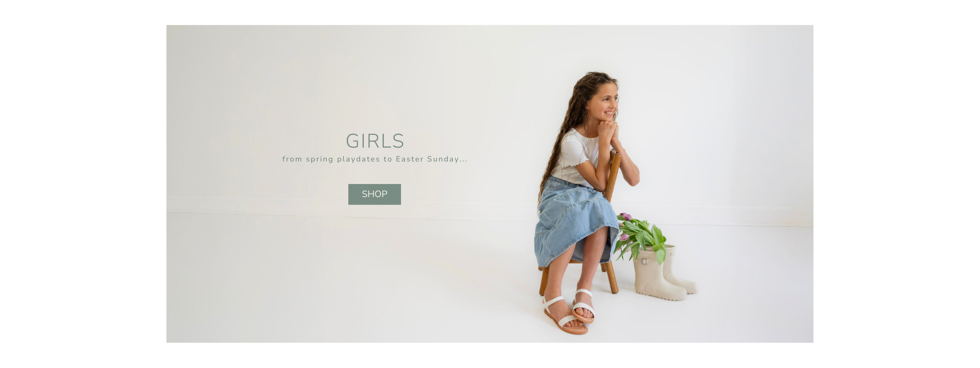Select the GIRLS heading text

click(375, 141)
